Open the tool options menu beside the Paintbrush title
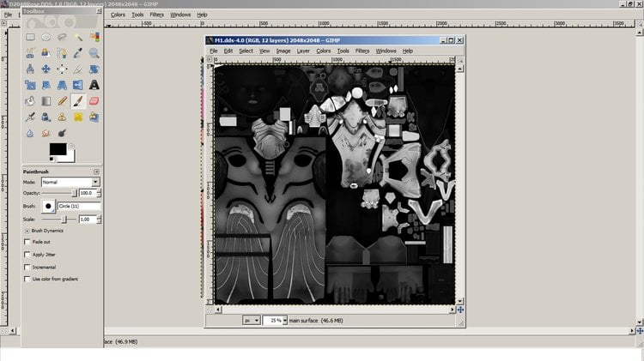644x361 pixels. [x=96, y=171]
